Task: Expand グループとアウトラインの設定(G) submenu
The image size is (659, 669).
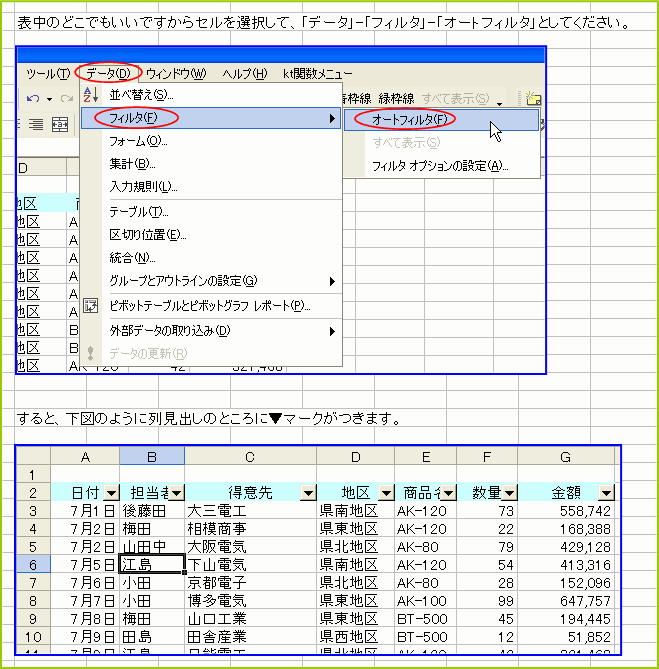Action: [x=211, y=281]
